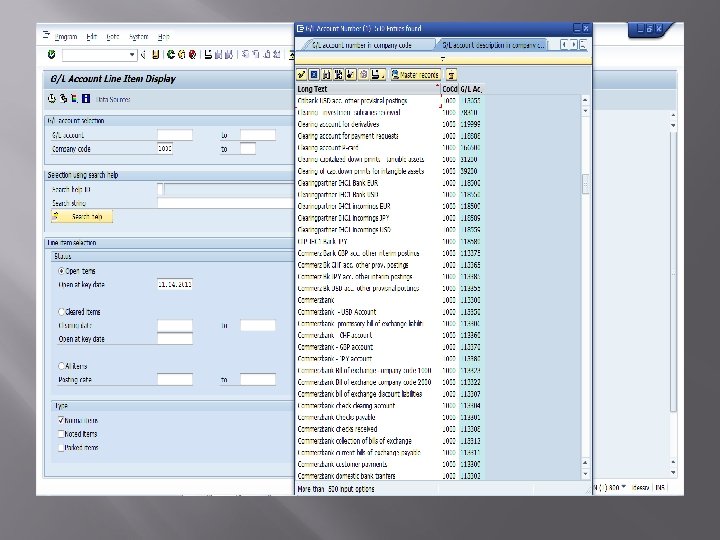
Task: Open the Edit menu
Action: click(x=92, y=37)
